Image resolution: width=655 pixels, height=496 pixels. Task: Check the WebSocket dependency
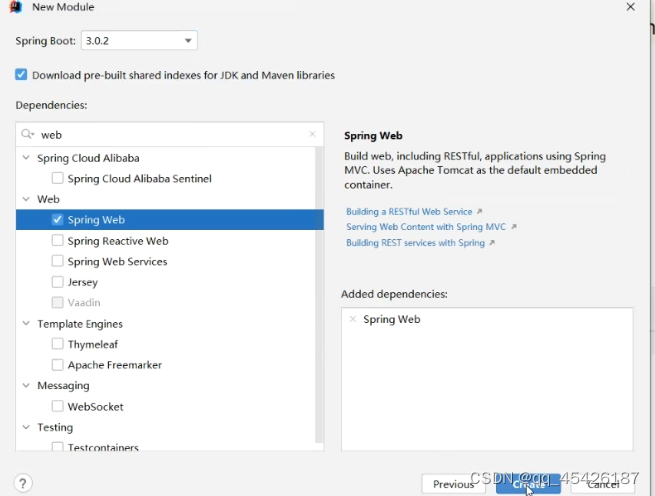point(58,406)
